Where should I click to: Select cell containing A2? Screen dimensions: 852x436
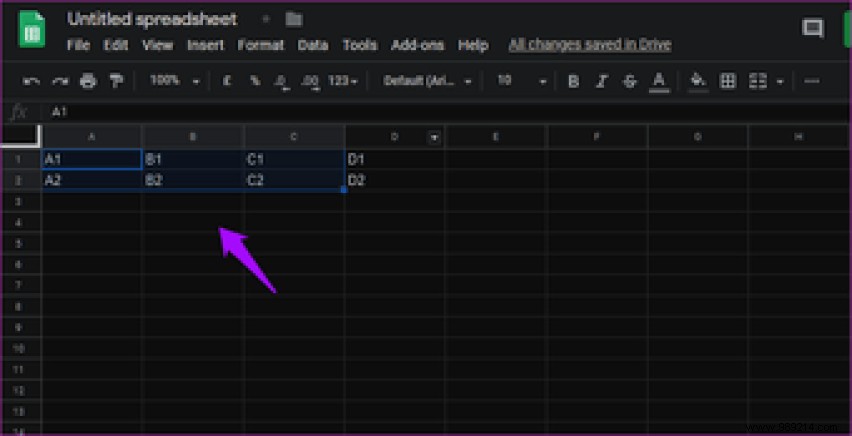(92, 180)
